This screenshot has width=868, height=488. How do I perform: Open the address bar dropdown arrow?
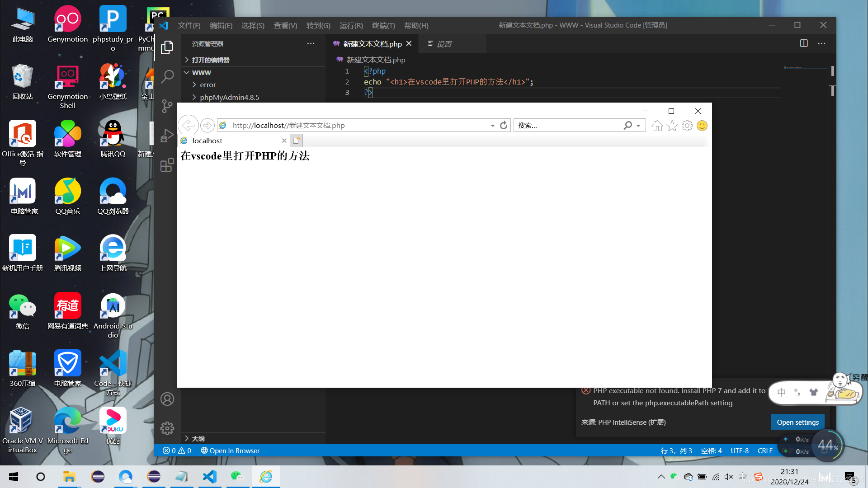tap(492, 126)
